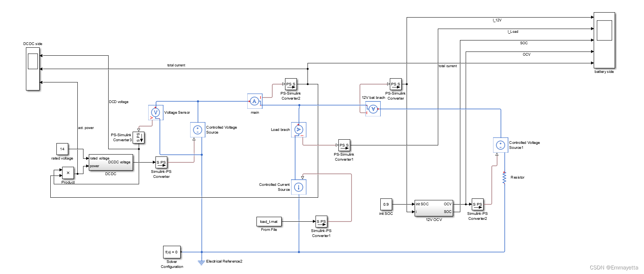This screenshot has width=644, height=274.
Task: Select the PS-Simulink Converter2 block
Action: point(291,84)
